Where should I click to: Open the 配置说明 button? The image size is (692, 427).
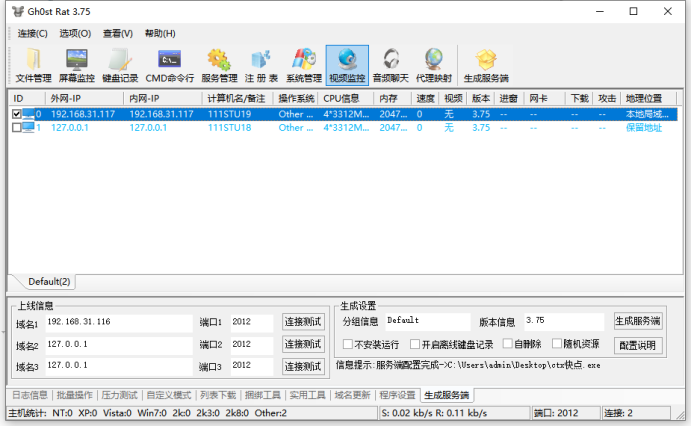[x=638, y=345]
